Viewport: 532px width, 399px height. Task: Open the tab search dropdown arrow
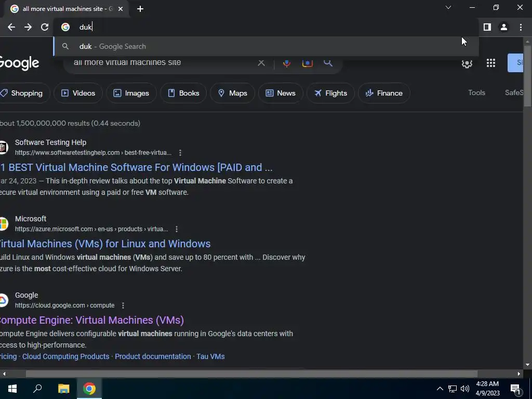pos(448,7)
